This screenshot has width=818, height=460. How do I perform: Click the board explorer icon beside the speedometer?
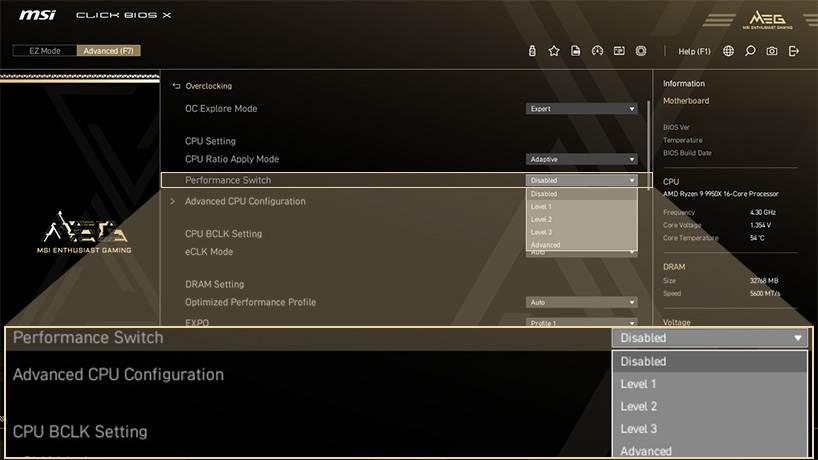pyautogui.click(x=619, y=51)
